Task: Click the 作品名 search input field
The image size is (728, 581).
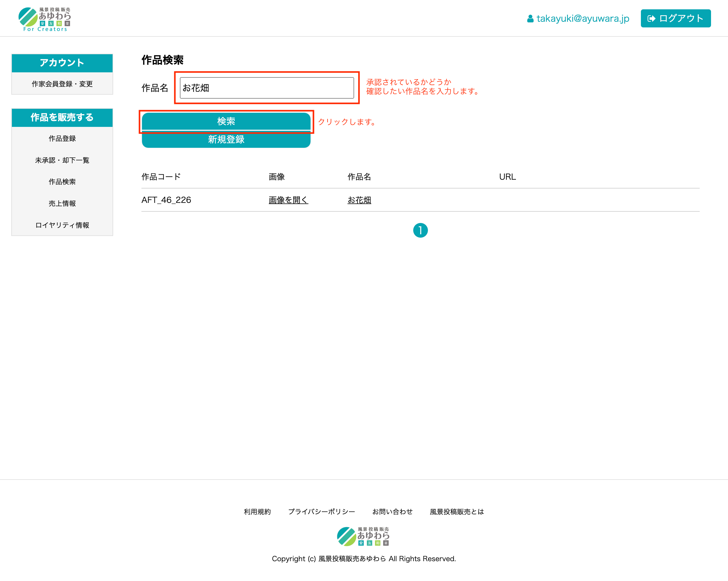Action: [267, 88]
